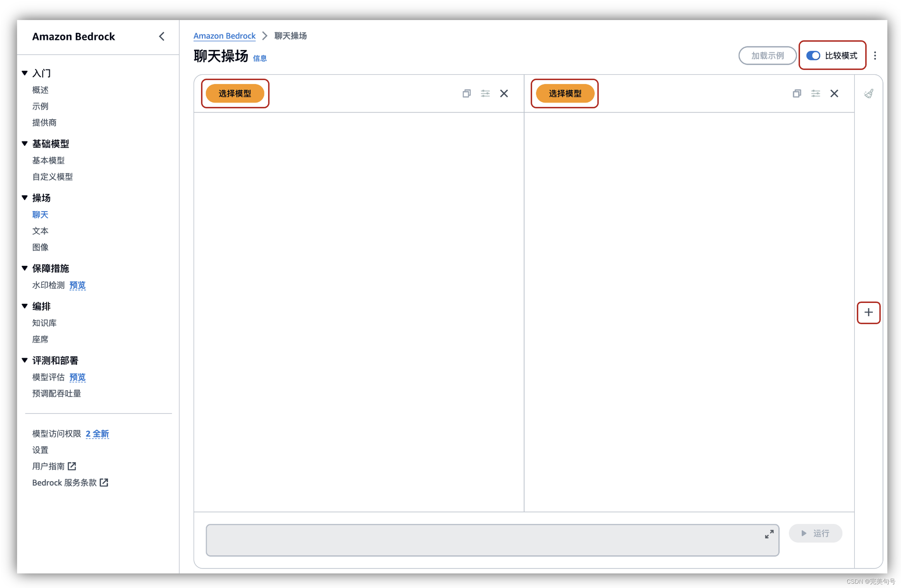Screen dimensions: 901x588
Task: Close the left model panel
Action: coord(504,94)
